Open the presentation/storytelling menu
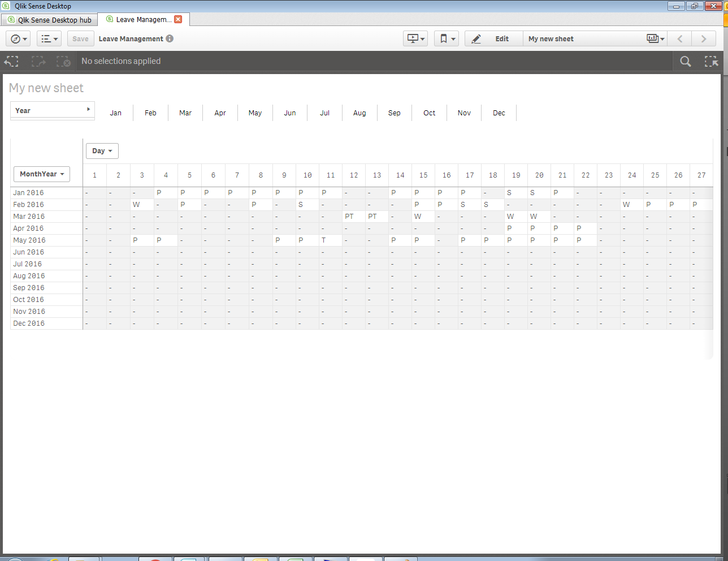Image resolution: width=728 pixels, height=561 pixels. click(x=415, y=38)
